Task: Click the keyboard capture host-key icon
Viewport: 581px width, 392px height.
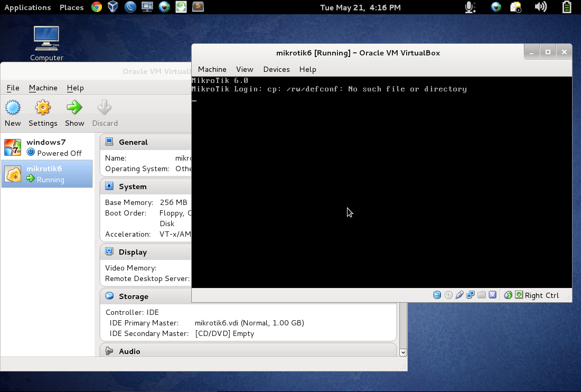Action: (x=519, y=295)
